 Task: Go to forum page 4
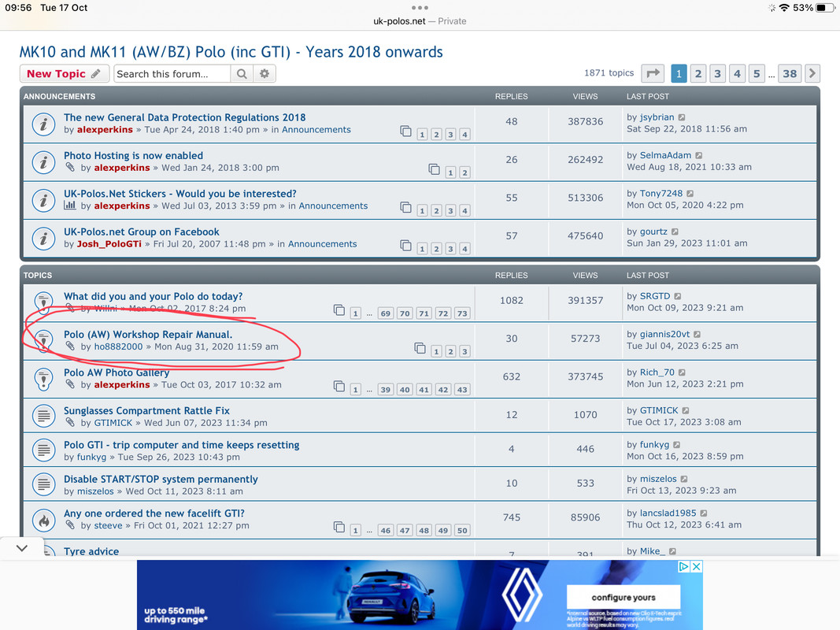pyautogui.click(x=737, y=73)
